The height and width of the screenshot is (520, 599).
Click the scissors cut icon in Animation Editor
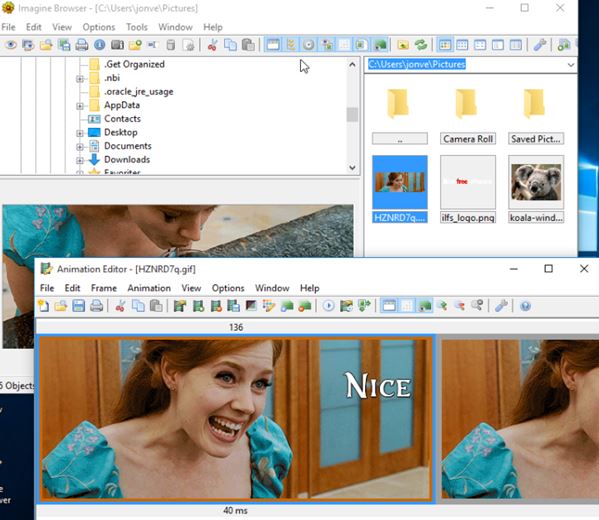[120, 306]
